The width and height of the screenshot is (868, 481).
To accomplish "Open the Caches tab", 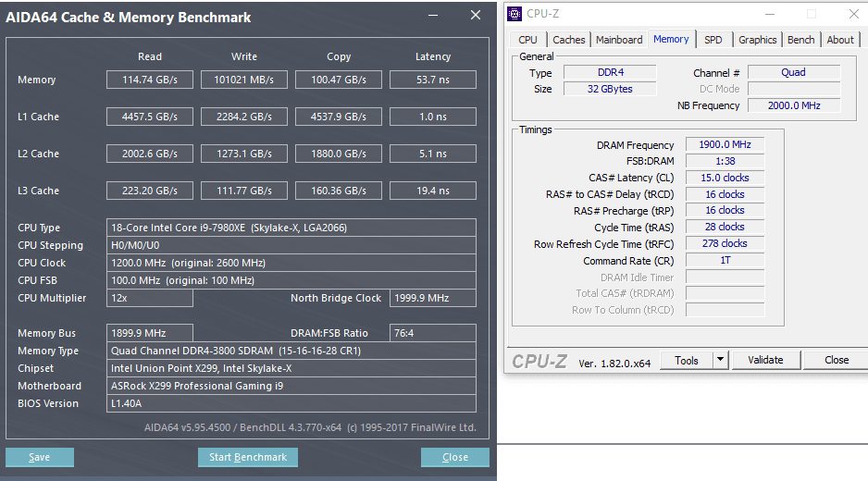I will tap(568, 40).
